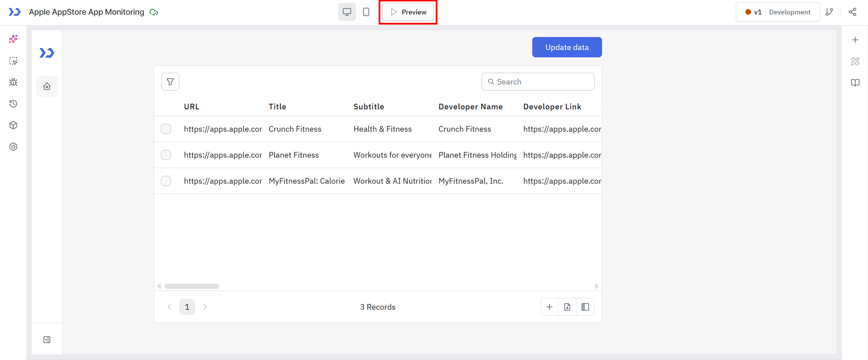Click the table filter funnel icon
This screenshot has width=868, height=360.
tap(170, 82)
